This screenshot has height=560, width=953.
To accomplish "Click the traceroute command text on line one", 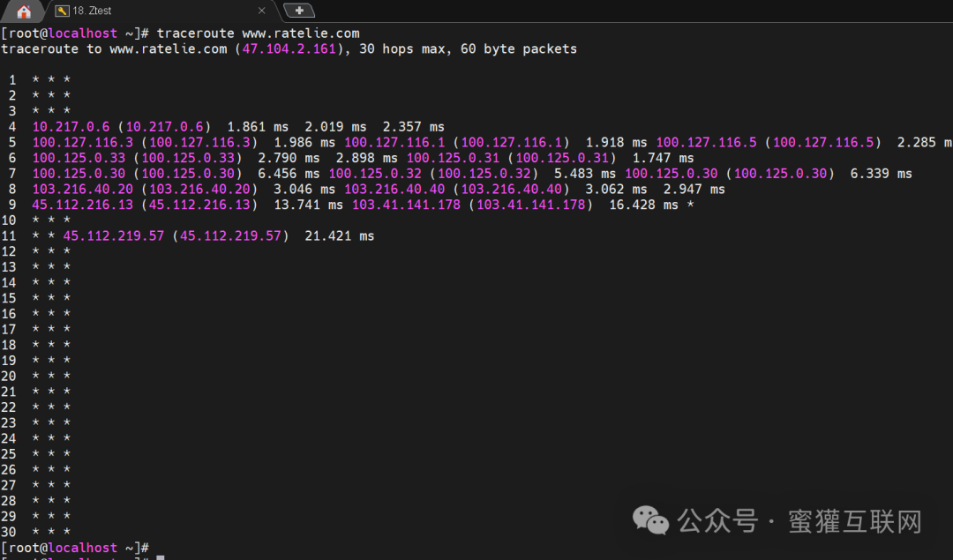I will [194, 33].
